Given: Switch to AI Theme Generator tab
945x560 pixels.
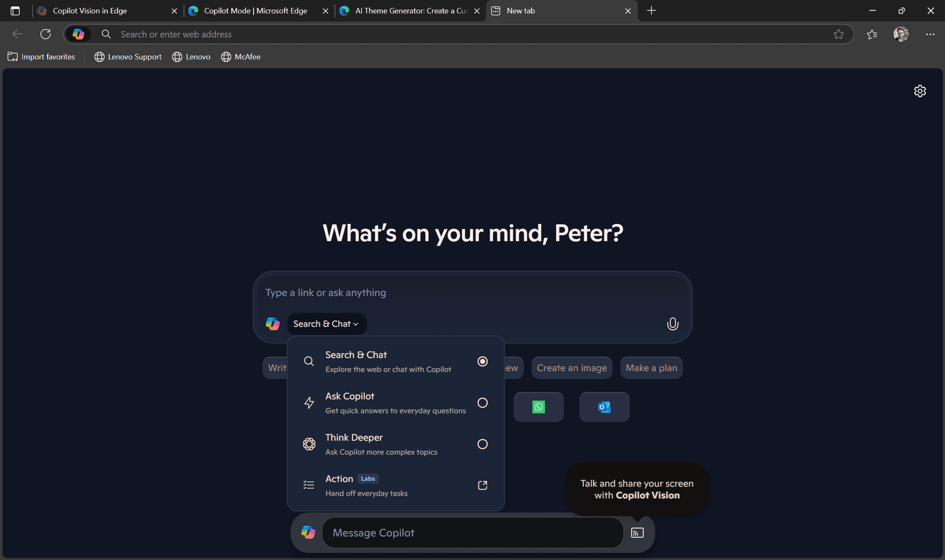Looking at the screenshot, I should coord(410,11).
